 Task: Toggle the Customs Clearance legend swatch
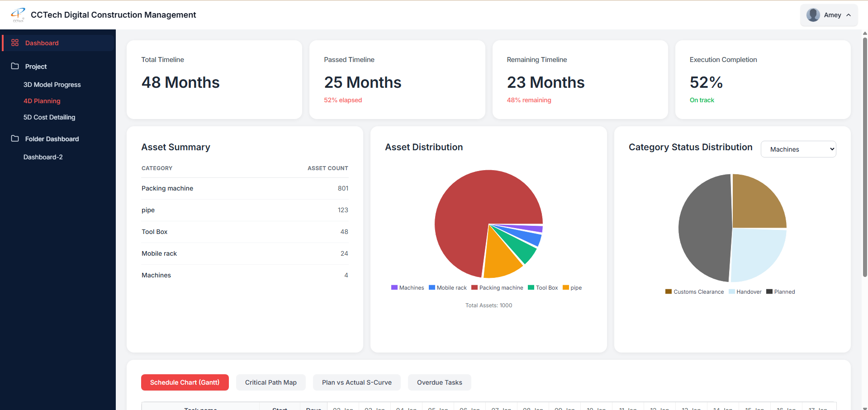point(669,292)
